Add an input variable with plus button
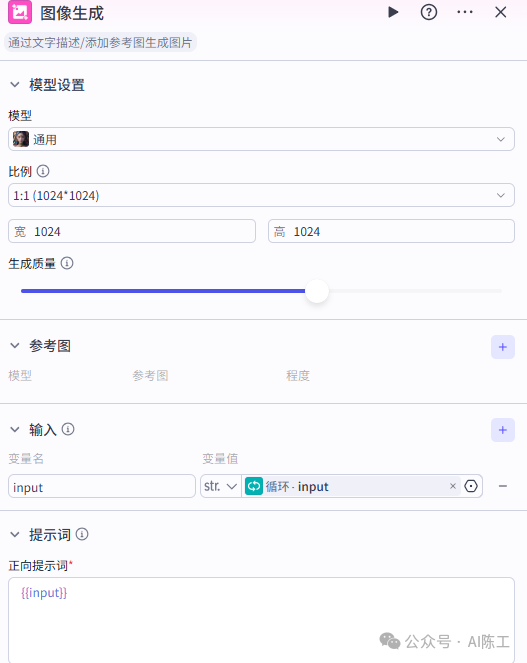Viewport: 527px width, 663px height. [x=503, y=430]
